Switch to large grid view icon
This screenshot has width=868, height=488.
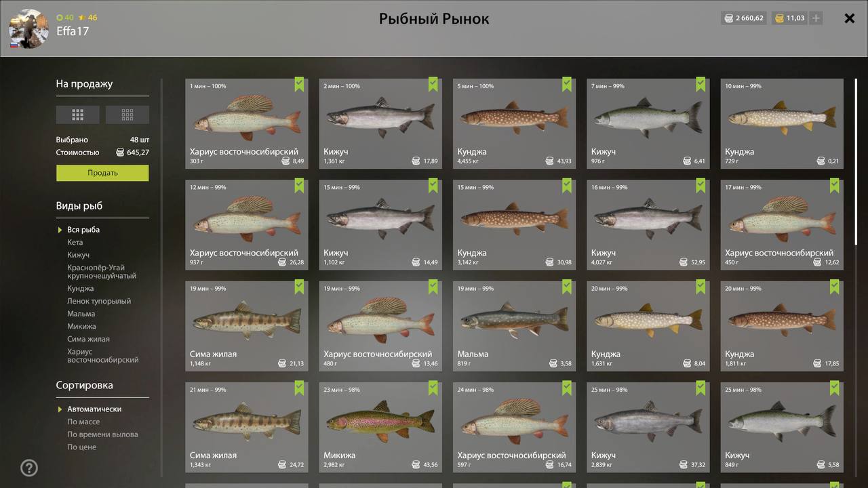click(77, 115)
